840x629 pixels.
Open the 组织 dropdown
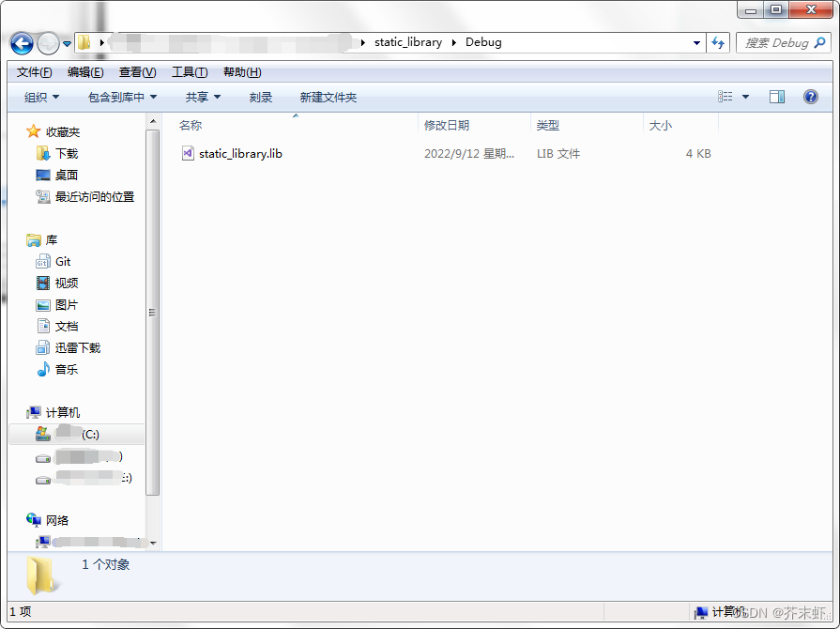[39, 97]
